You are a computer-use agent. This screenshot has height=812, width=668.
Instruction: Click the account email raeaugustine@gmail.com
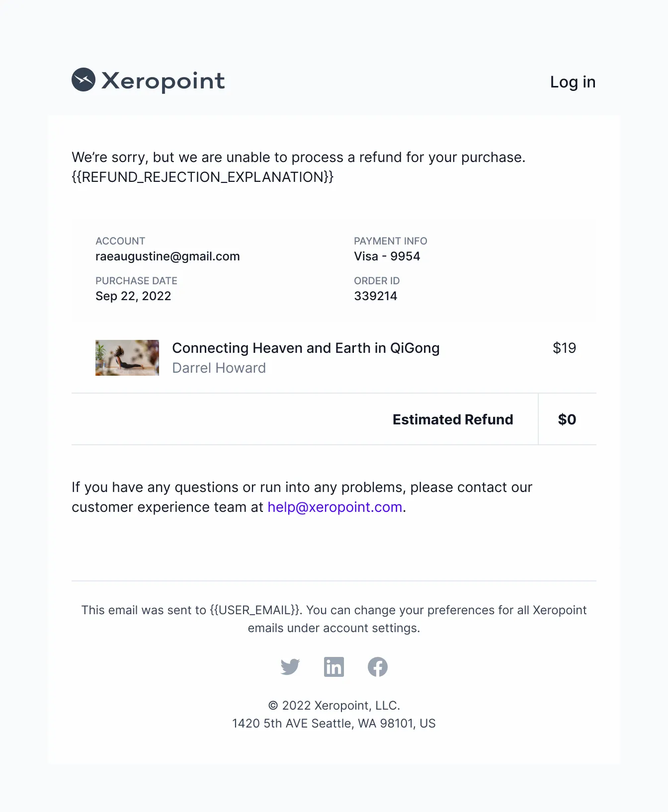coord(167,256)
